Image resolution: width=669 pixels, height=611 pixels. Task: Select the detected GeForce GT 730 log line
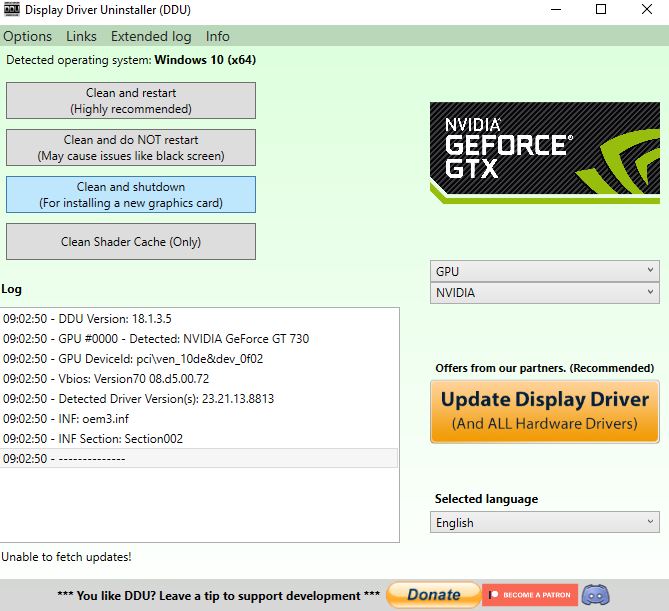click(x=156, y=339)
